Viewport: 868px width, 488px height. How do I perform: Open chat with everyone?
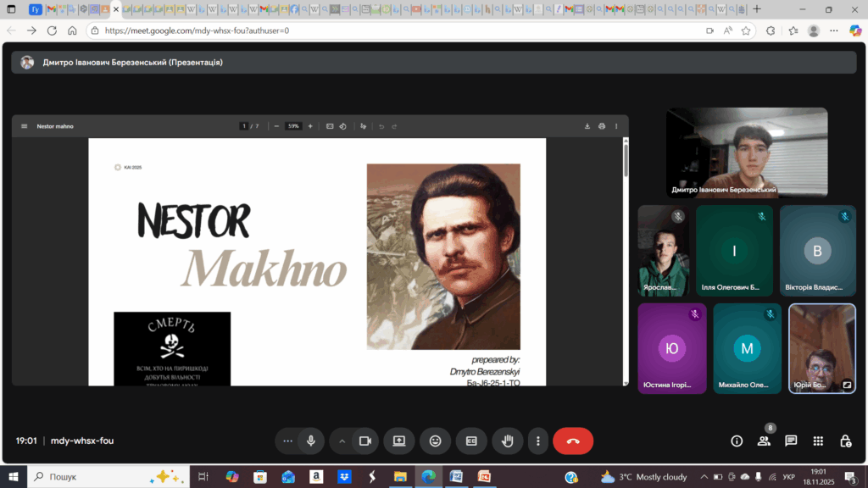pos(791,441)
